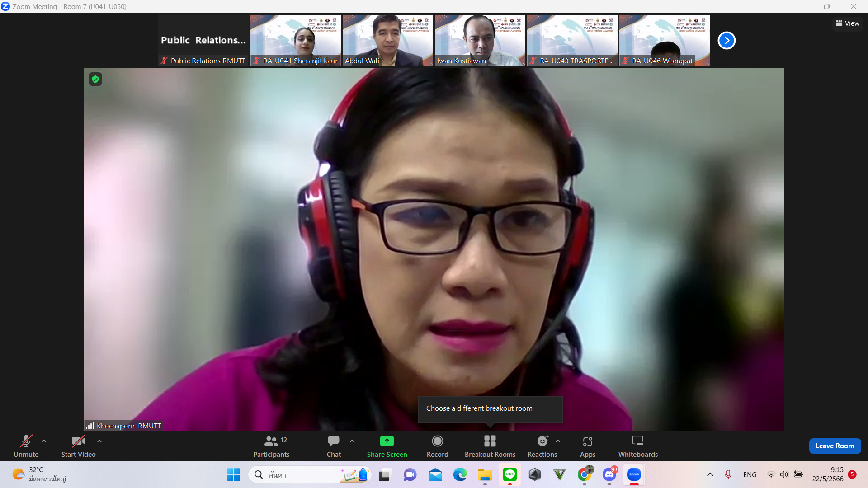
Task: Click the Khochaporn_RMUTT name label
Action: [x=129, y=426]
